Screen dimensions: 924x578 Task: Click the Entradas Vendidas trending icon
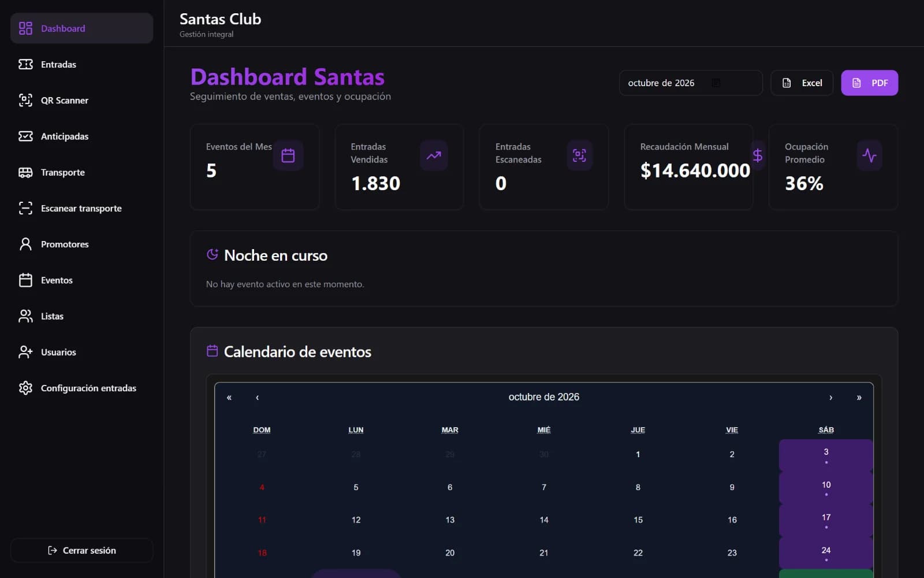click(x=434, y=155)
